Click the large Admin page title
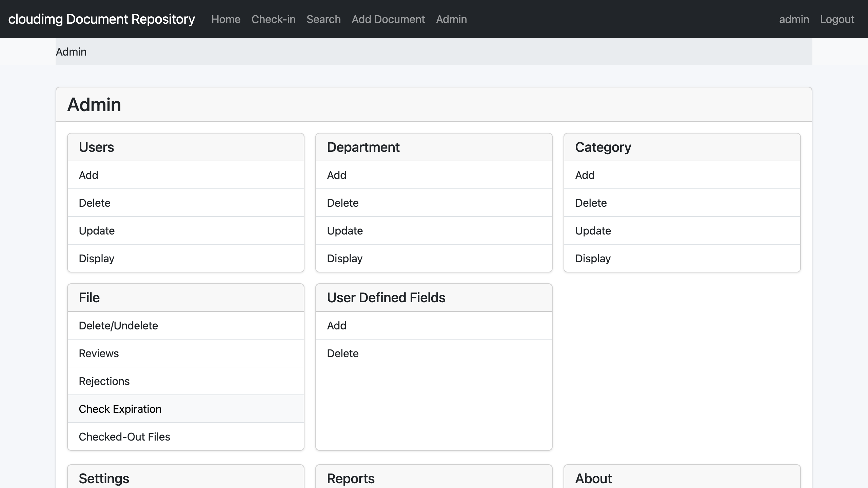The height and width of the screenshot is (488, 868). coord(94,104)
